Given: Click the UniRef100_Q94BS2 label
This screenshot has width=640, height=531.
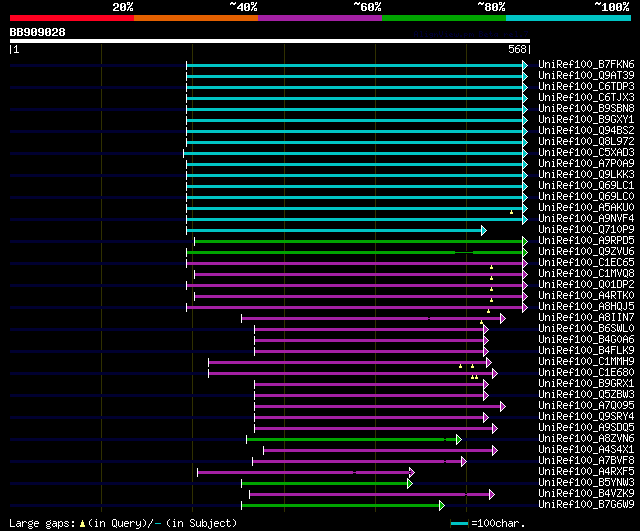Looking at the screenshot, I should (x=586, y=131).
